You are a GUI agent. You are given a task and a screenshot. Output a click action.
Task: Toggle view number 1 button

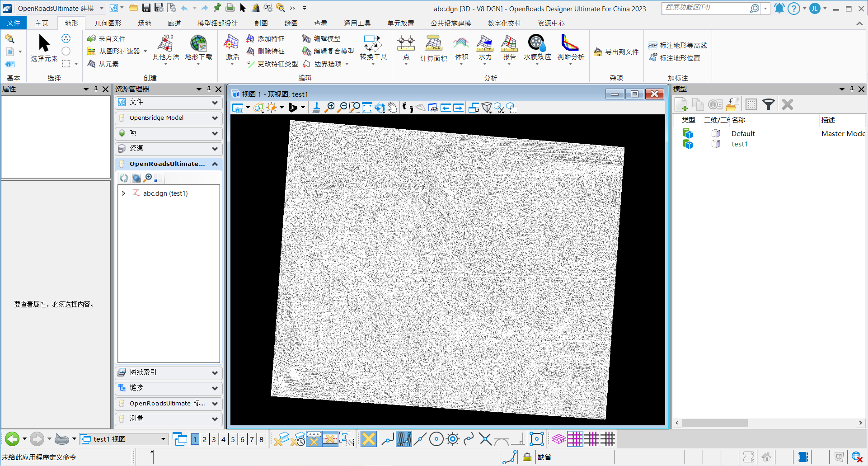click(195, 439)
